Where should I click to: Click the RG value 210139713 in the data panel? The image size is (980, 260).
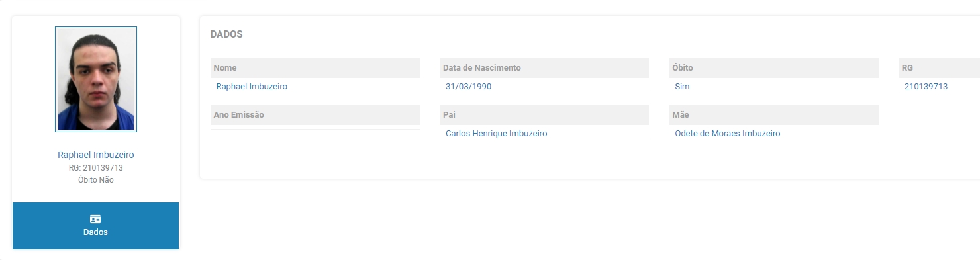click(926, 87)
